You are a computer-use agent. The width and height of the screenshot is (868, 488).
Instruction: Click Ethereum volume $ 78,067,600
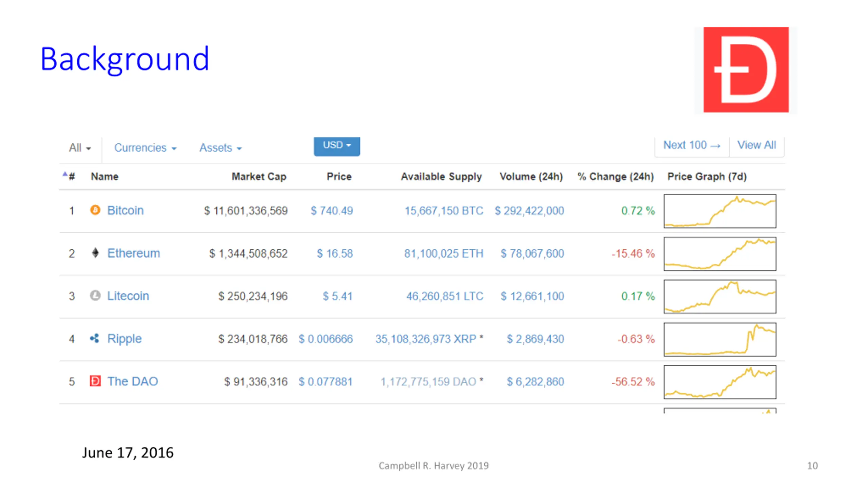coord(532,253)
